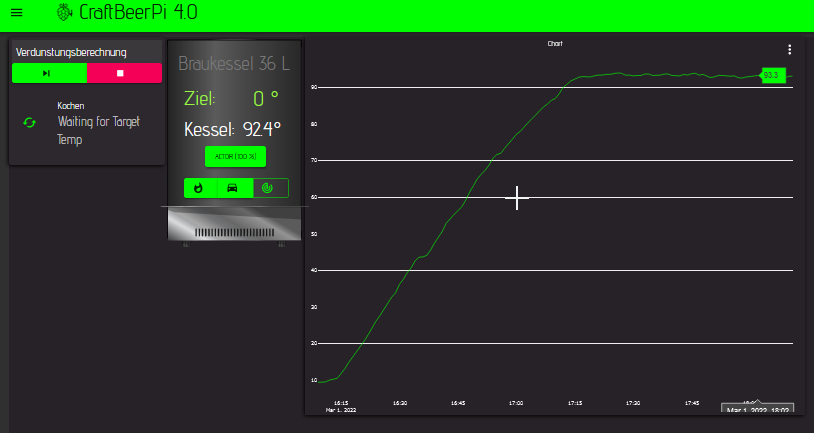Select the Braukessel 36 L title
The image size is (814, 433).
point(234,64)
